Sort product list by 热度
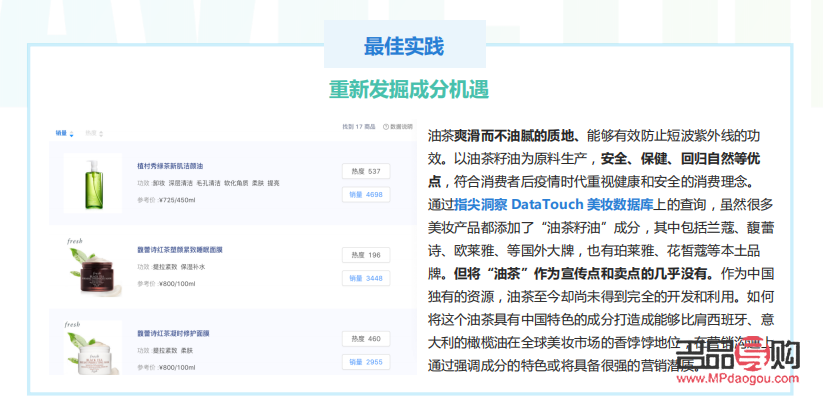The image size is (823, 408). tap(90, 132)
